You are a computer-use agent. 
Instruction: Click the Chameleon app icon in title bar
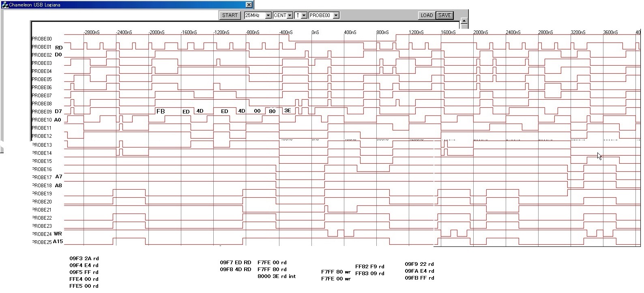[5, 4]
